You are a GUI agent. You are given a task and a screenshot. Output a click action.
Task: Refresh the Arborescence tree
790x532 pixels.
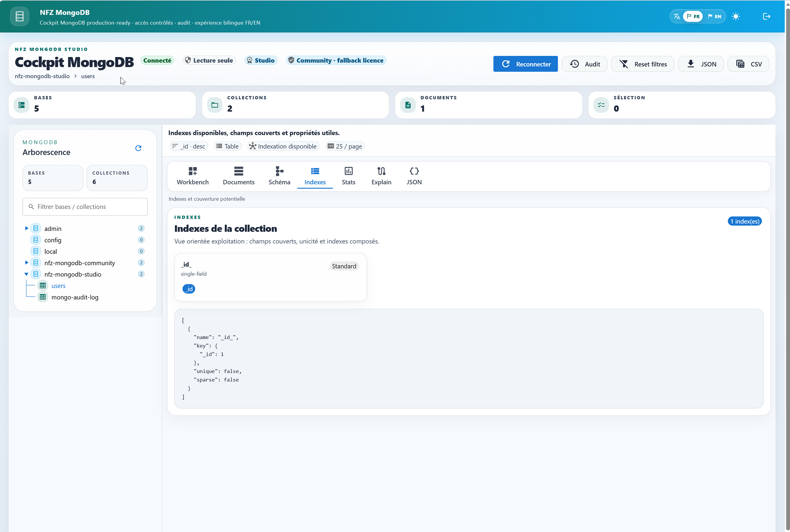138,148
